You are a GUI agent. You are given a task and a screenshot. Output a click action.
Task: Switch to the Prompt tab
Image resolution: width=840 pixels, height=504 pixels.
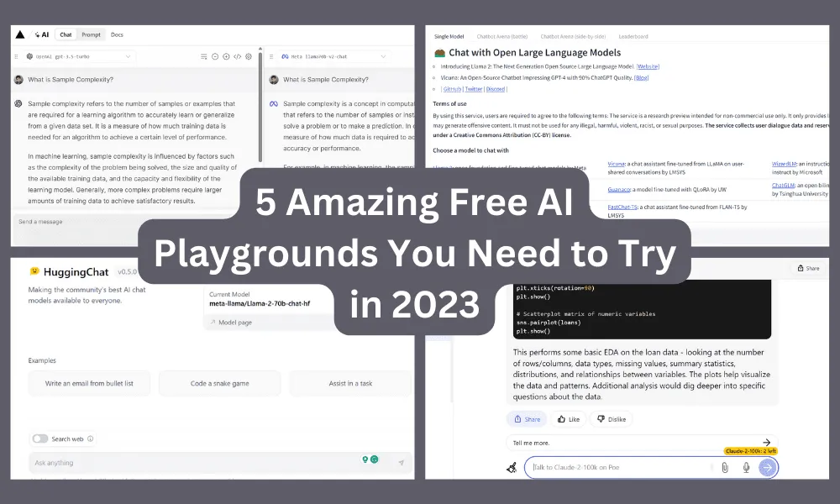click(91, 34)
